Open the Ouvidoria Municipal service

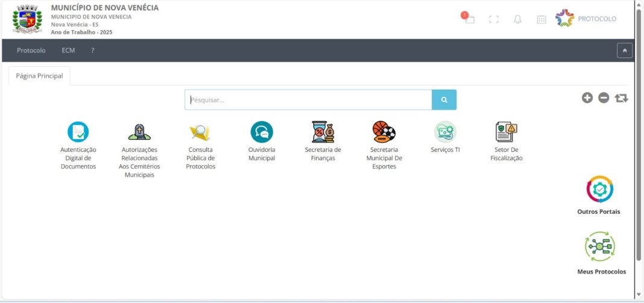coord(262,132)
